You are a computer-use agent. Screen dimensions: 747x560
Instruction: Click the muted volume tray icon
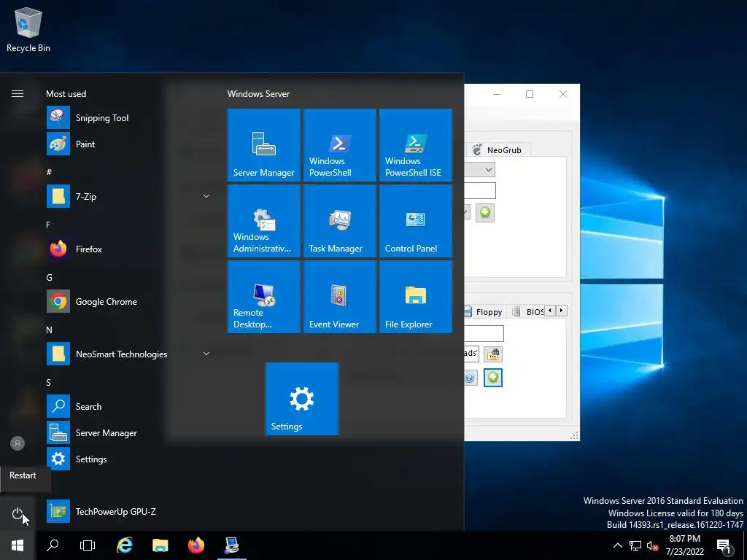[652, 545]
